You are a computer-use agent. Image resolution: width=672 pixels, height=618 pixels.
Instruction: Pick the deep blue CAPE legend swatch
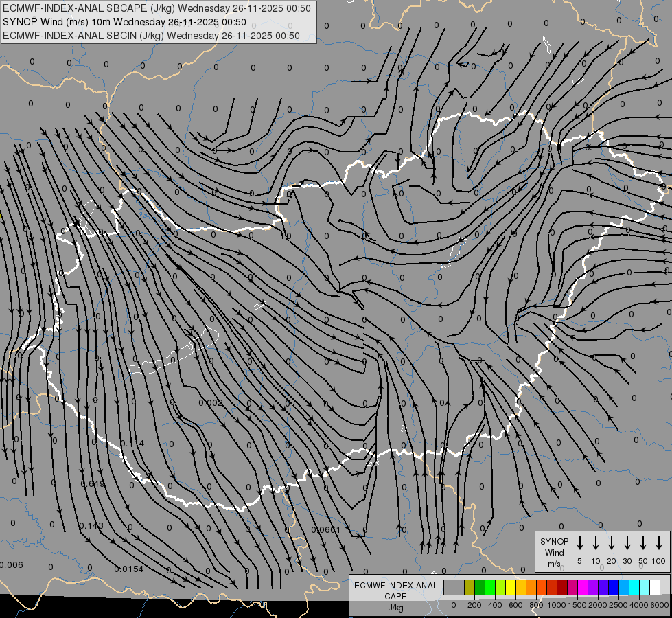[x=614, y=587]
